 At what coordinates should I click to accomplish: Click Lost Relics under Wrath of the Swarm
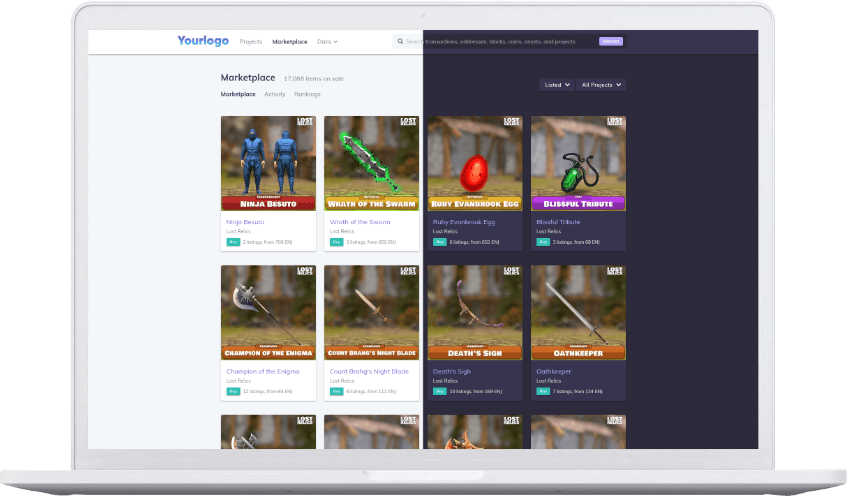point(342,231)
